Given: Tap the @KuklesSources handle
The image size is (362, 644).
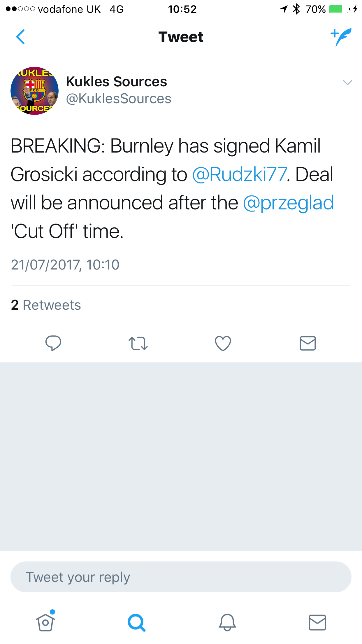Looking at the screenshot, I should click(x=119, y=99).
